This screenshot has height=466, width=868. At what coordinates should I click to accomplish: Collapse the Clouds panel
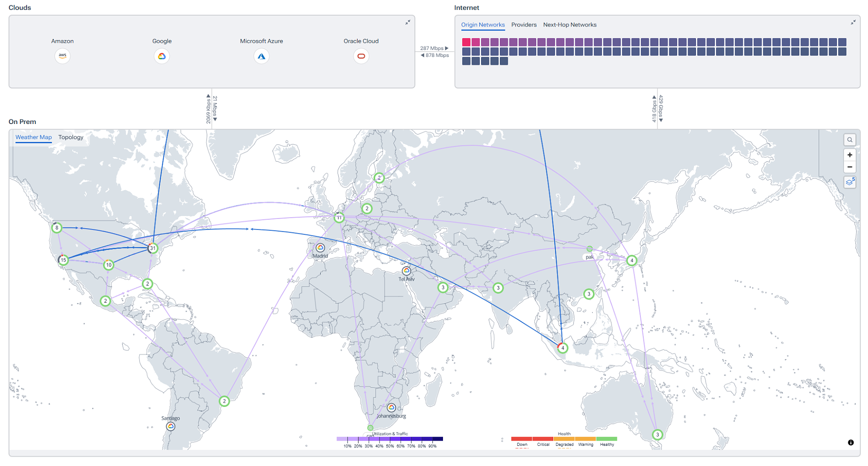(x=408, y=22)
